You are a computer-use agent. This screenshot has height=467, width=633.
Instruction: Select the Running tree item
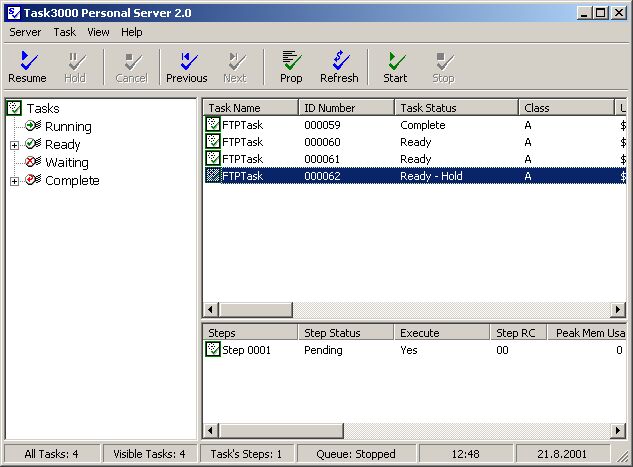pyautogui.click(x=67, y=127)
